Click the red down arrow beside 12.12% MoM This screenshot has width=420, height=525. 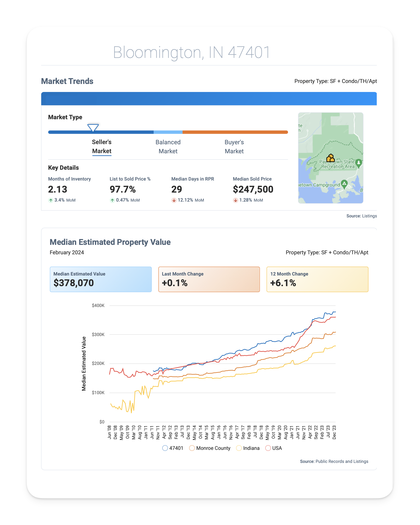click(x=174, y=200)
